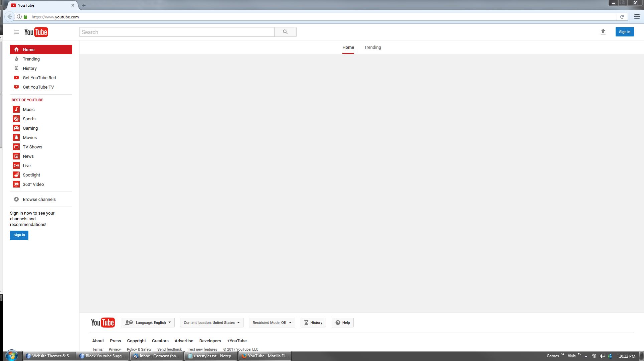Click the Spotlight icon
The image size is (644, 361).
(x=16, y=175)
